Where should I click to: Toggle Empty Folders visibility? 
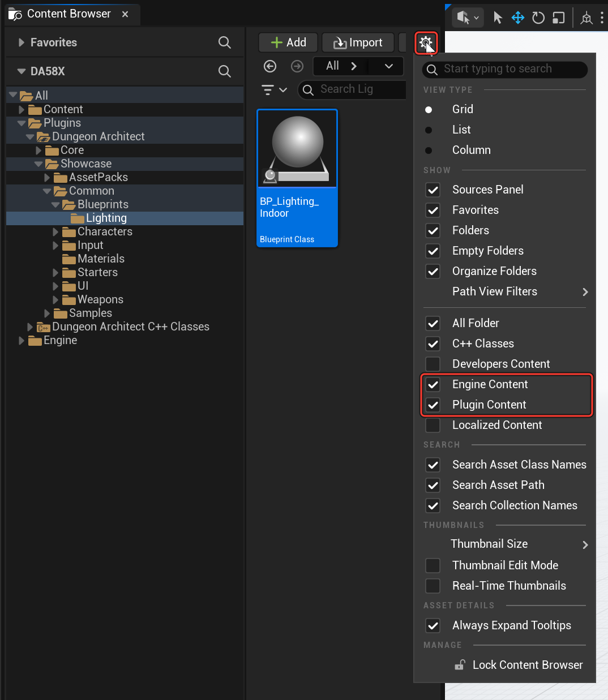coord(433,251)
